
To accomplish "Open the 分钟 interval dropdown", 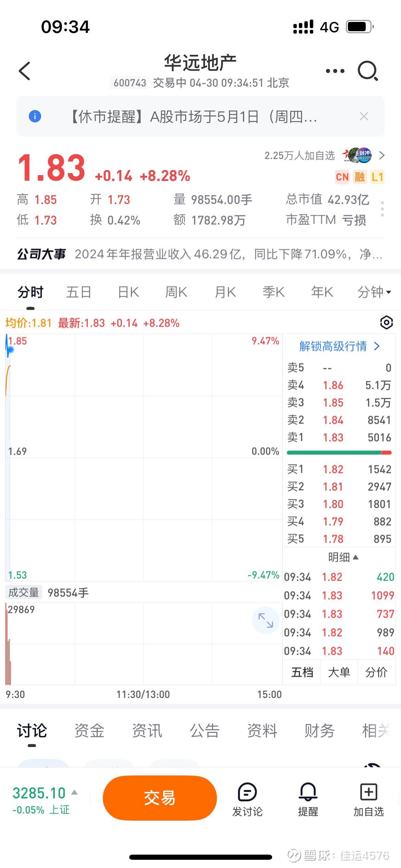I will (x=374, y=292).
